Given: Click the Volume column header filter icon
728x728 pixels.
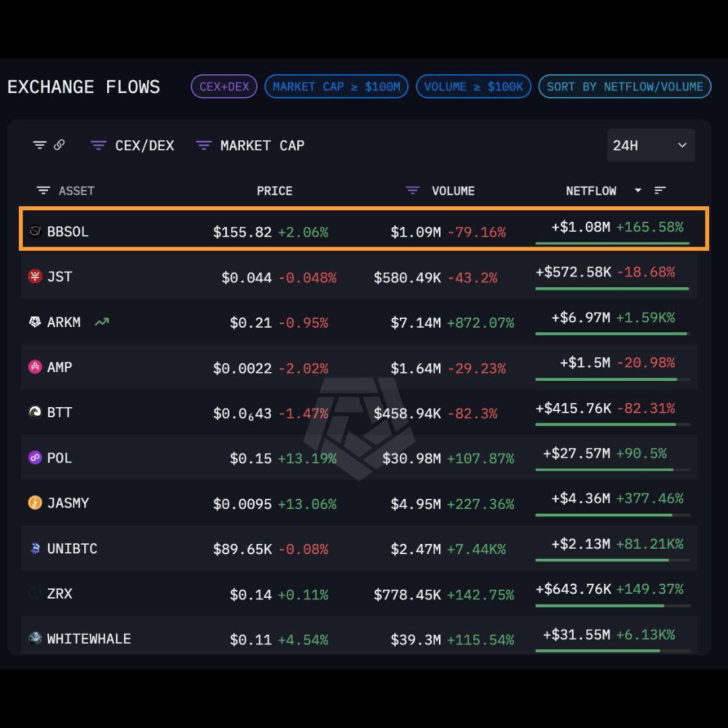Looking at the screenshot, I should tap(413, 191).
